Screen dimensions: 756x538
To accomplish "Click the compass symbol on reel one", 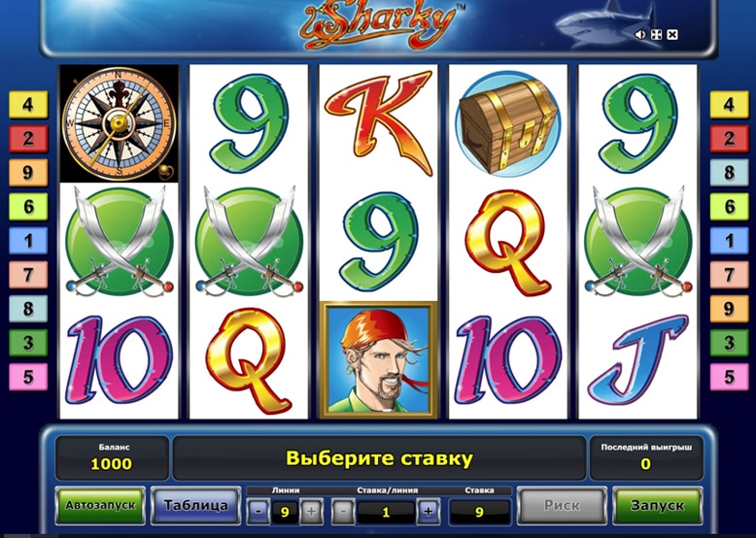I will 119,123.
